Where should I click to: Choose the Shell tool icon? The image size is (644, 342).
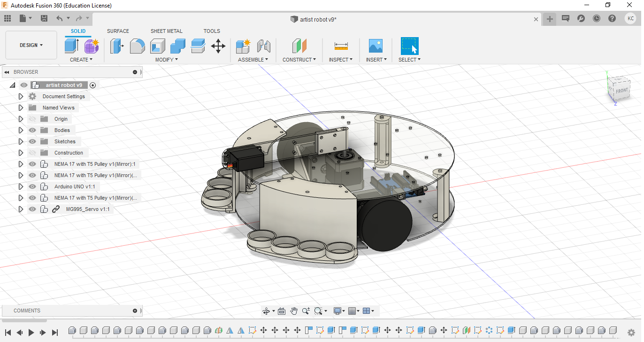(158, 46)
